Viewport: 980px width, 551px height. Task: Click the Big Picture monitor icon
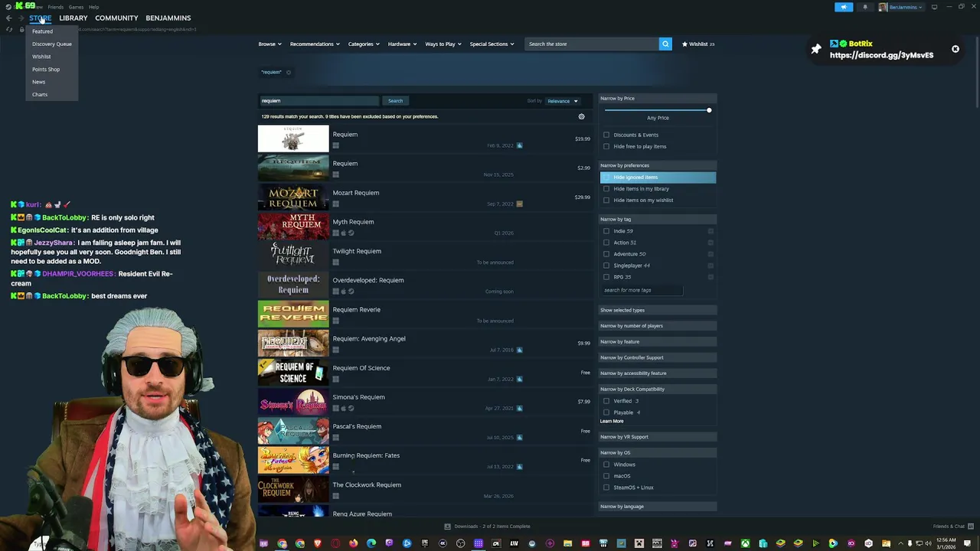click(934, 7)
